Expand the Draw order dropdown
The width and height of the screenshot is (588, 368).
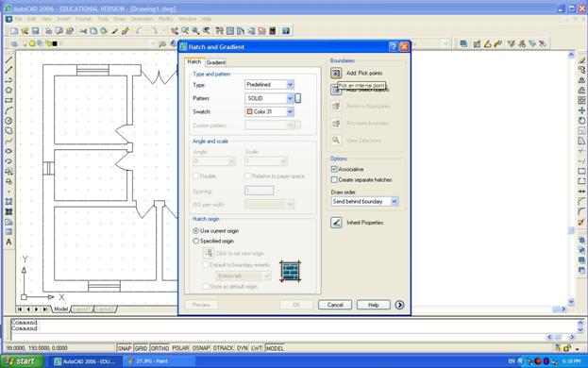coord(364,202)
